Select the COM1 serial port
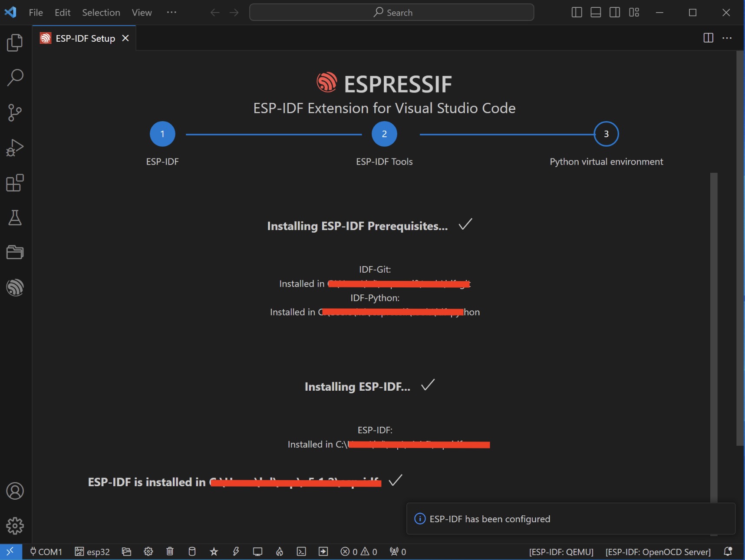This screenshot has height=560, width=745. point(46,552)
